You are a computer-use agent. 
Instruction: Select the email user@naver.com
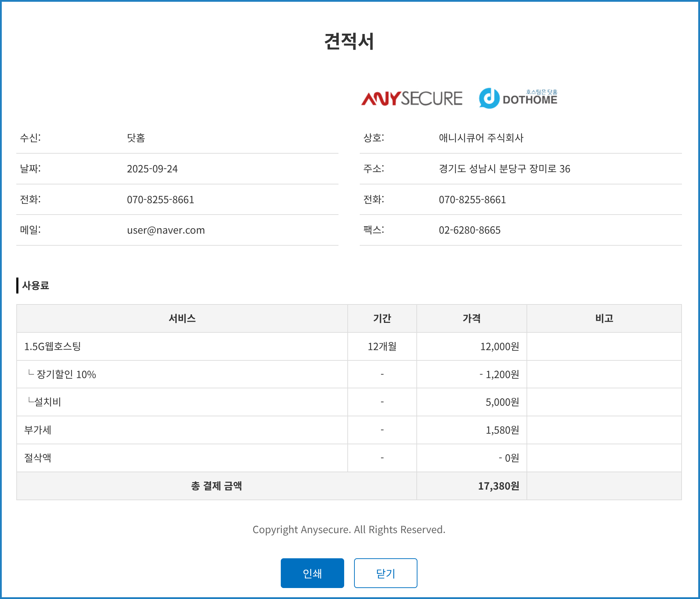pos(166,230)
